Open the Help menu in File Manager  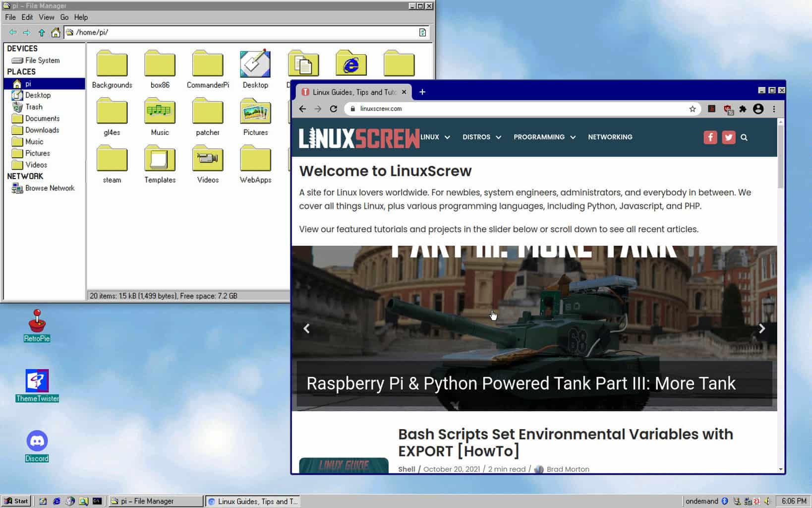coord(81,17)
